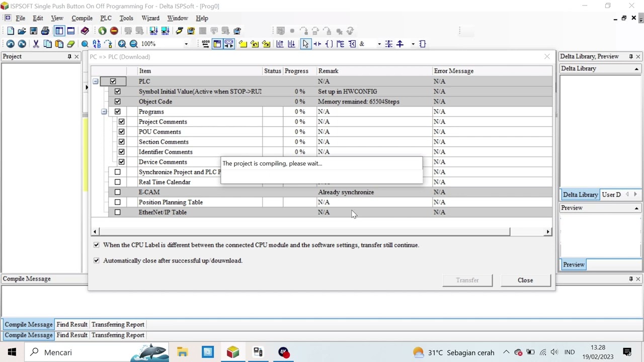
Task: Collapse the Programs tree node
Action: [x=104, y=112]
